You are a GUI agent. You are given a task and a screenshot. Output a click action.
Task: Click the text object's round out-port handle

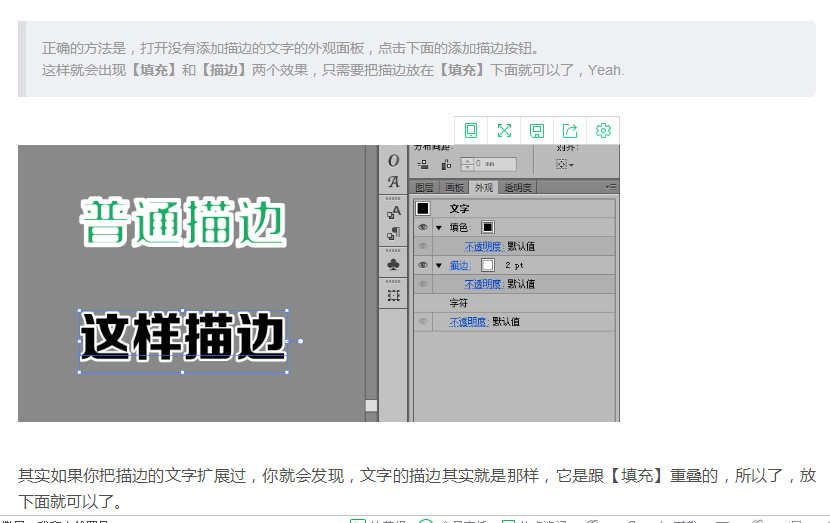pyautogui.click(x=300, y=341)
